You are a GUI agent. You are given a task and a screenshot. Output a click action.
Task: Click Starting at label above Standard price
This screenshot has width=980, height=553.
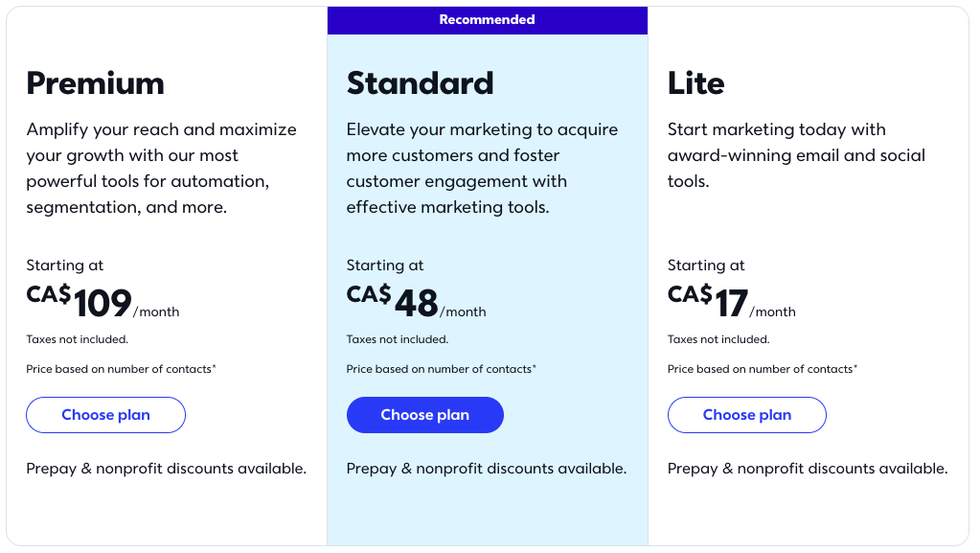point(385,265)
